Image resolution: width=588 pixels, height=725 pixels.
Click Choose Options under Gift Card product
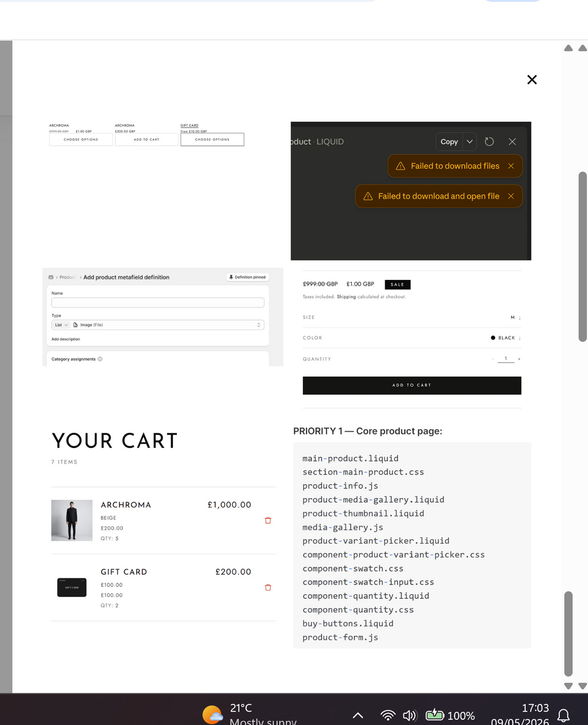pos(212,139)
